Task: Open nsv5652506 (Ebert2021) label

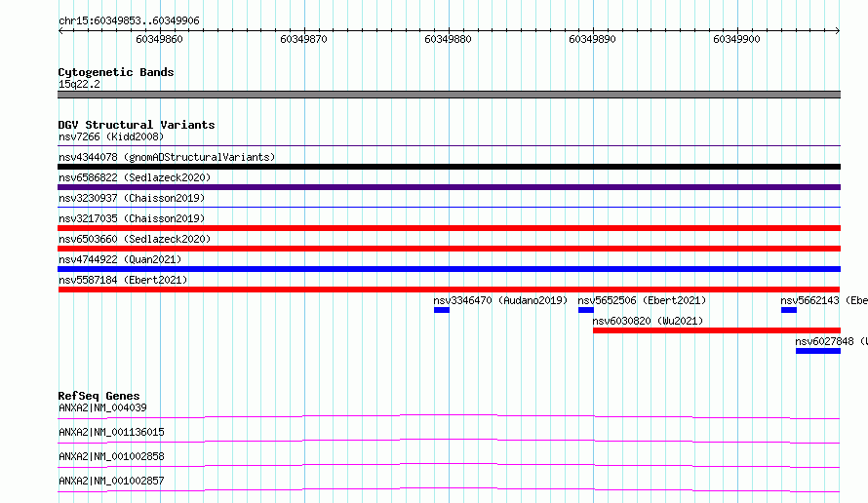Action: coord(642,300)
